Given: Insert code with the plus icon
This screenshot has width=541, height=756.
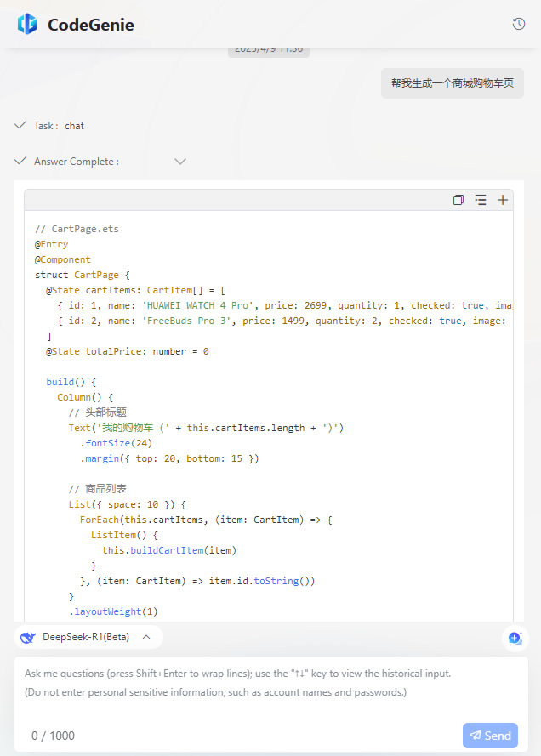Looking at the screenshot, I should pos(503,200).
